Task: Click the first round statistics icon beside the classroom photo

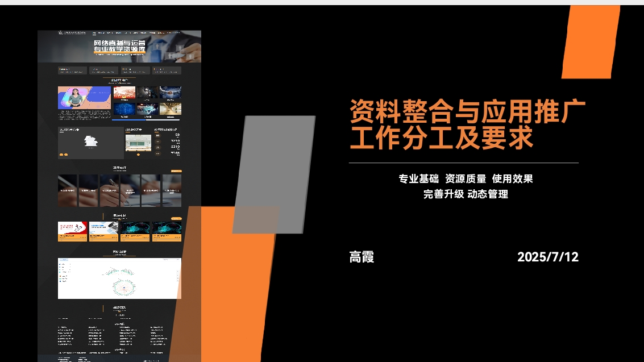Action: click(x=158, y=135)
